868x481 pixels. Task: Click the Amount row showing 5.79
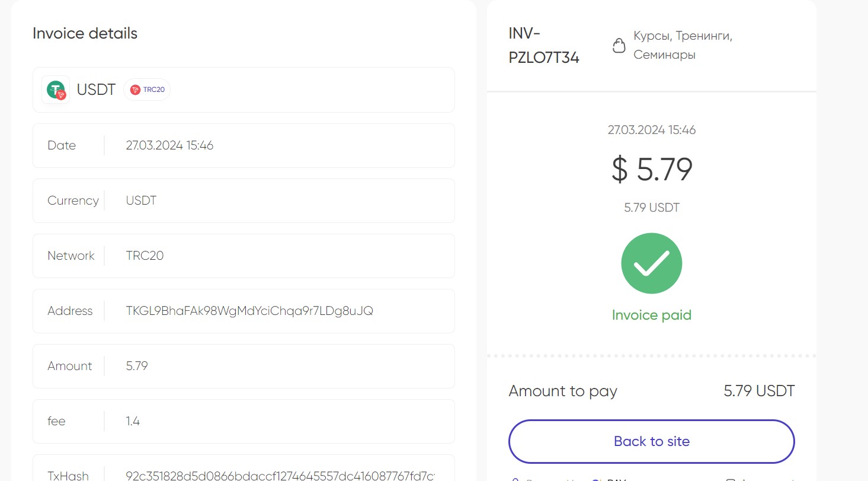coord(244,366)
